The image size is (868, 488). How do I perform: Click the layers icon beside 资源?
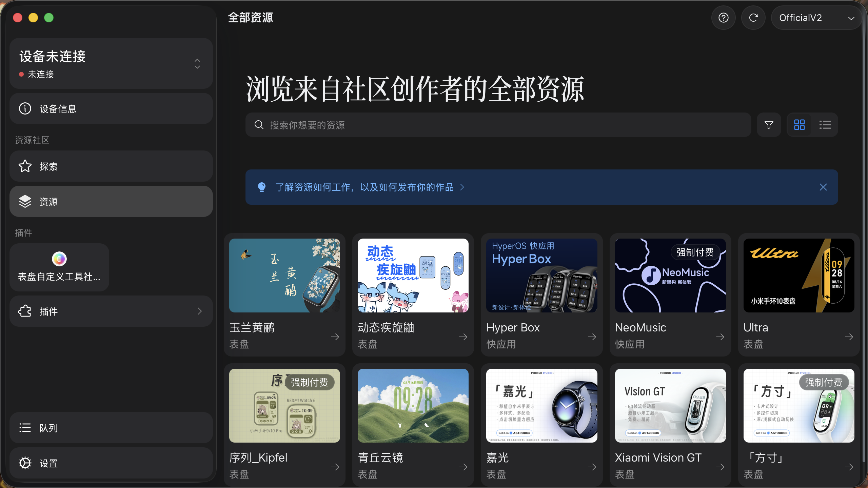pos(25,201)
